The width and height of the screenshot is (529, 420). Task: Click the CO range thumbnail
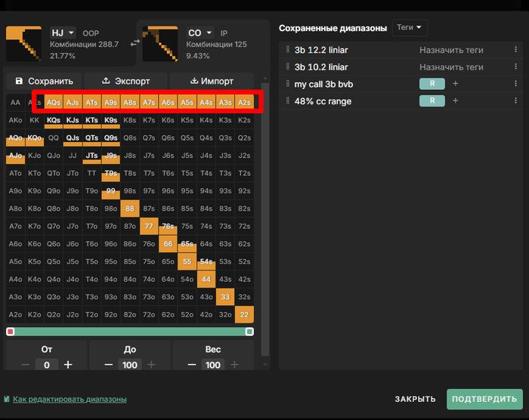pyautogui.click(x=160, y=44)
